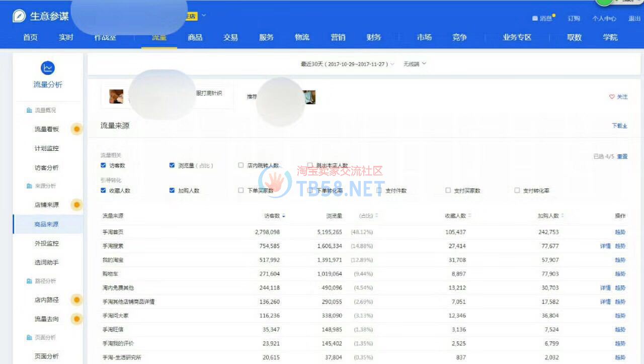Open the 市场 top nav tab
Viewport: 644px width, 364px height.
(424, 37)
